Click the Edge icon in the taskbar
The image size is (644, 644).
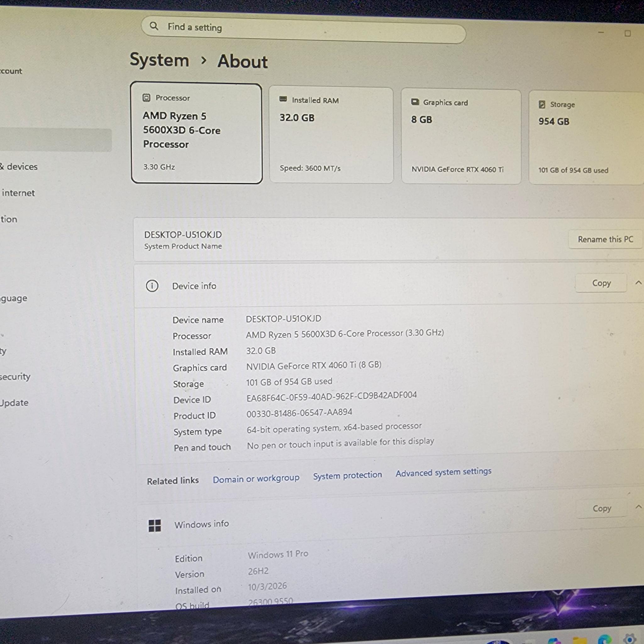pyautogui.click(x=604, y=639)
